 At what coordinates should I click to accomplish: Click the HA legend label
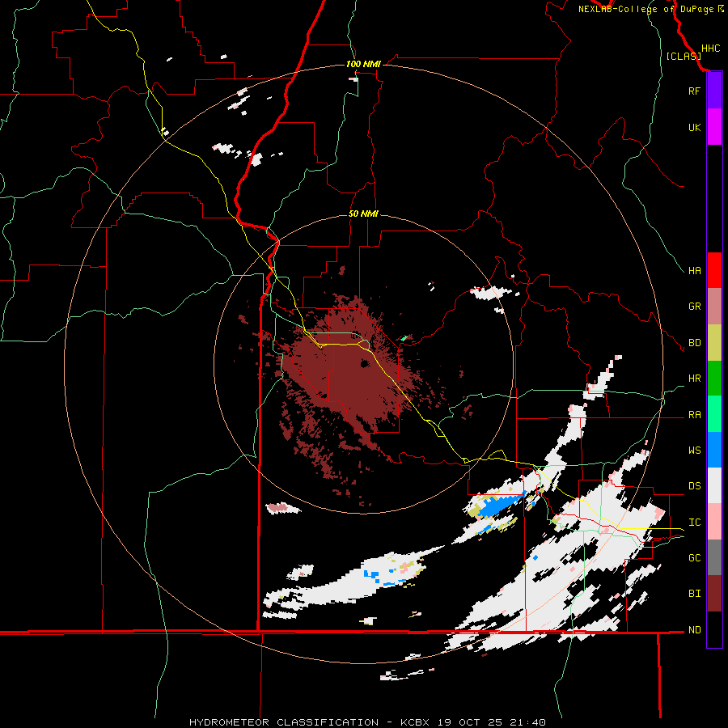694,270
